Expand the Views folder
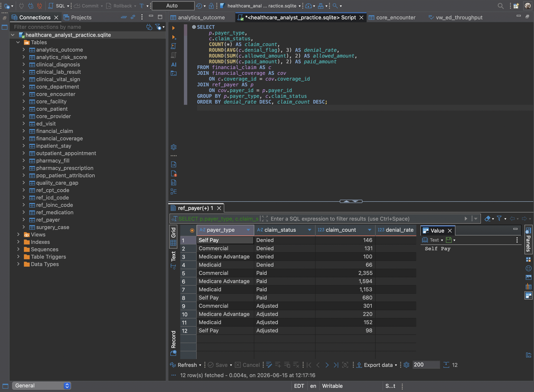The height and width of the screenshot is (392, 534). (x=18, y=235)
